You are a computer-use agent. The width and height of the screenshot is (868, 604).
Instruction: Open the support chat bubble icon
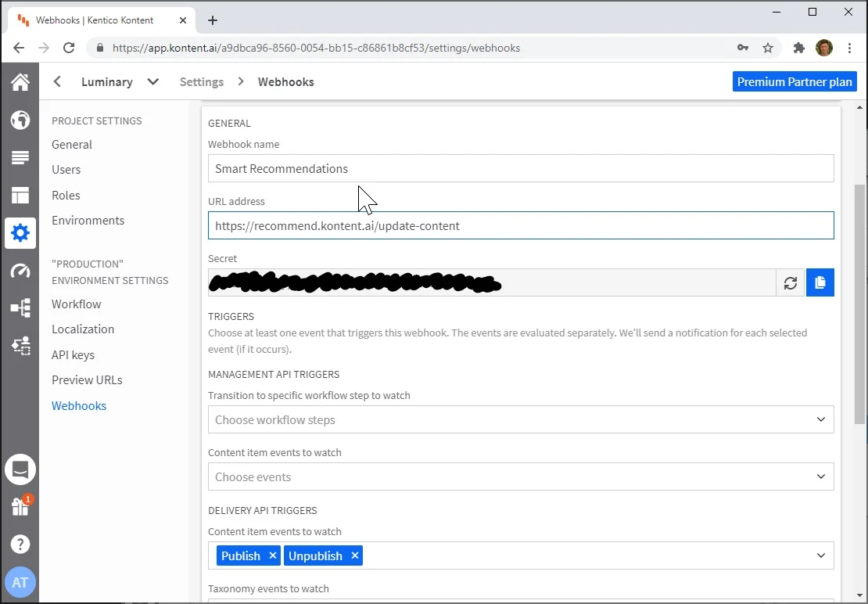(20, 469)
